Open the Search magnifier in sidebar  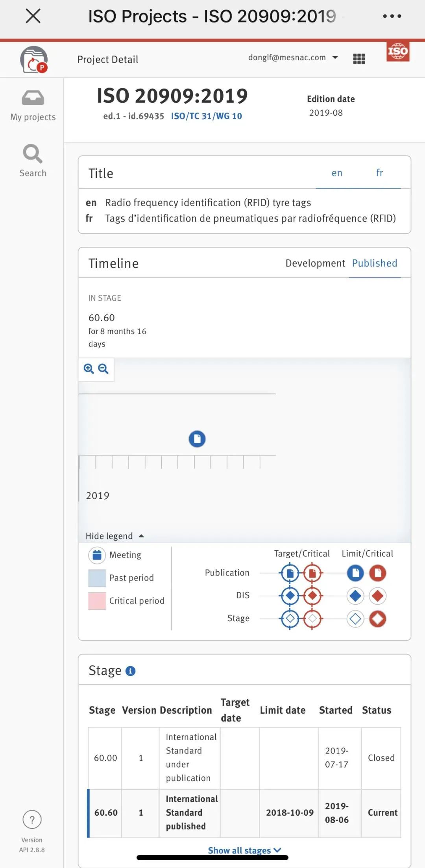point(33,154)
